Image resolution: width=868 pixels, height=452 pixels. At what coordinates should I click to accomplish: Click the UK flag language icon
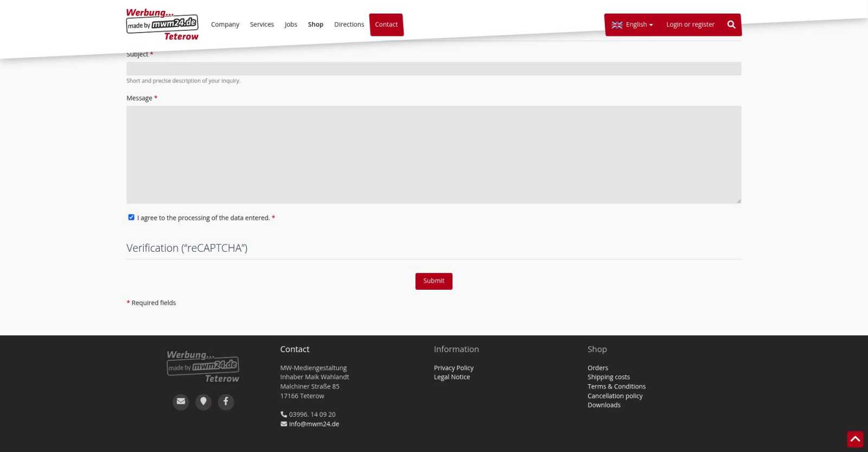pos(617,25)
